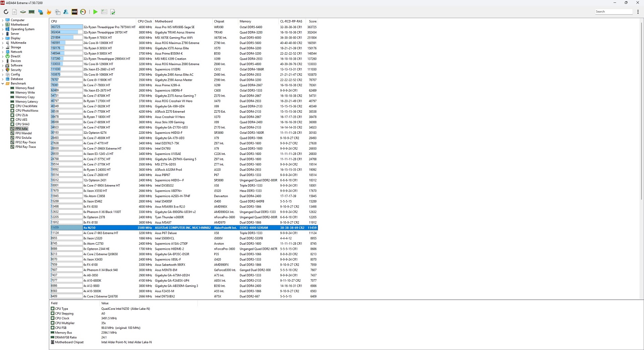Sort by CPU Clock column header

145,21
